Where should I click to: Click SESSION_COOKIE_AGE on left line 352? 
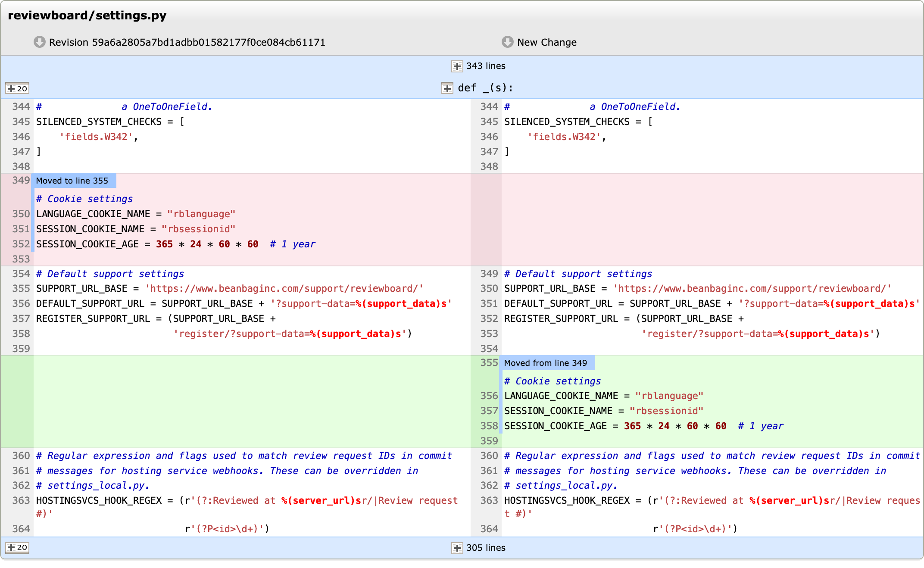point(87,244)
